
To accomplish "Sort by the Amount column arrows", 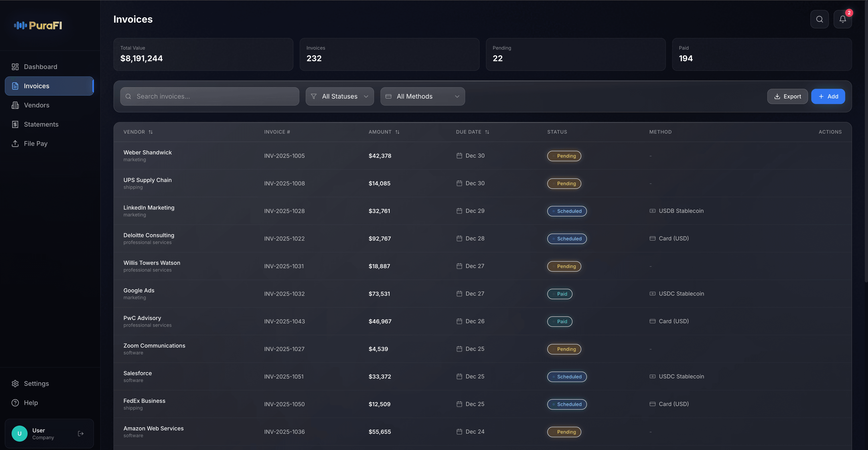I will coord(397,132).
